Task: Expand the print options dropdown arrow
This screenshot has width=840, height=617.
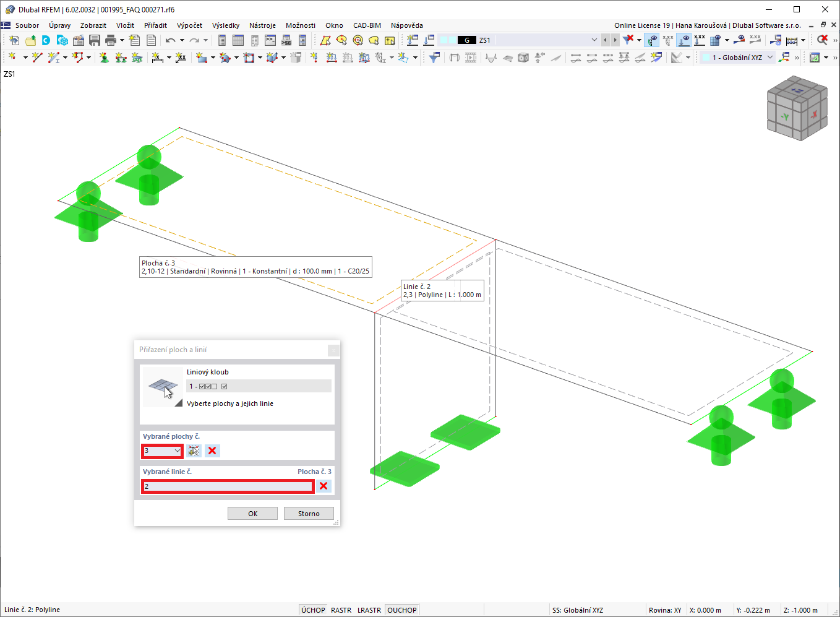Action: click(122, 40)
